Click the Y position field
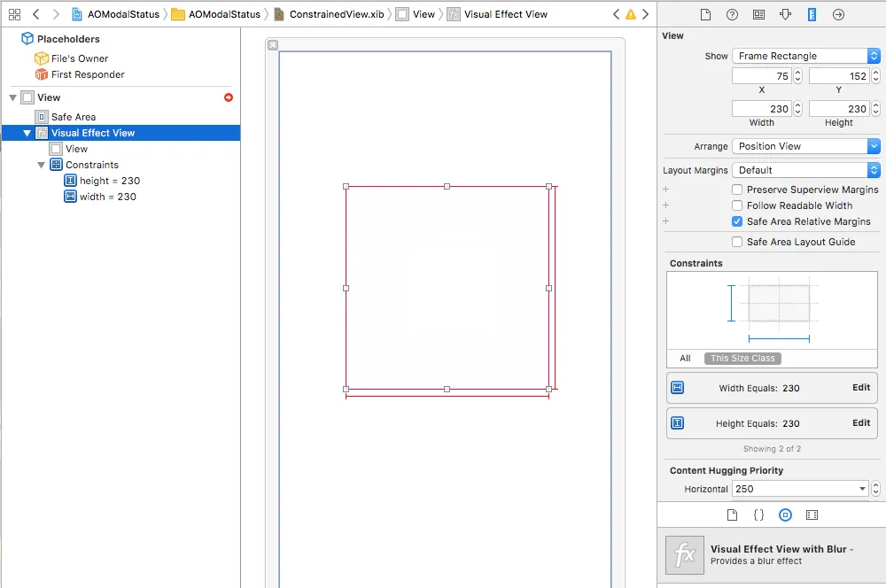 (839, 75)
